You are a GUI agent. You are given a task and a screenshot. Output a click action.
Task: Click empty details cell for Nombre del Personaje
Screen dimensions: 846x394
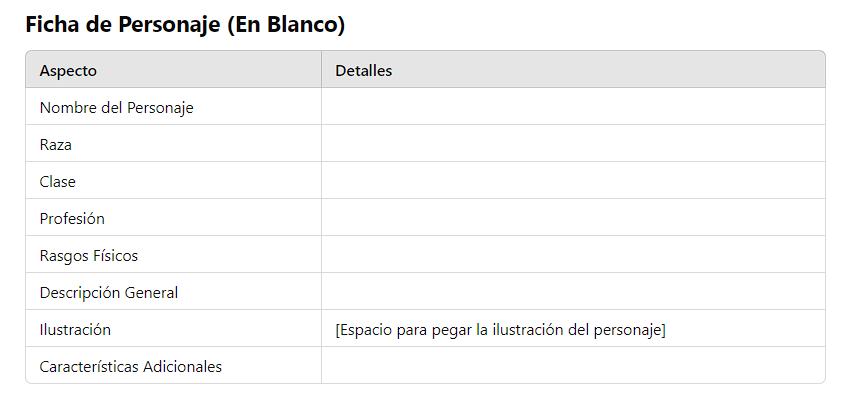pos(574,106)
